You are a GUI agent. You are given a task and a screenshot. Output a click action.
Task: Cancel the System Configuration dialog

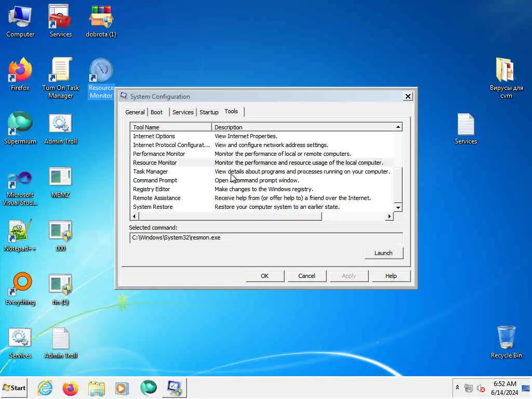click(307, 276)
